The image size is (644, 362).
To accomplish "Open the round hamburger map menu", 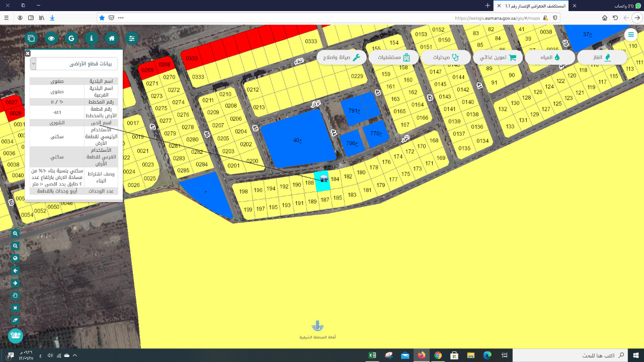I will coord(630,35).
